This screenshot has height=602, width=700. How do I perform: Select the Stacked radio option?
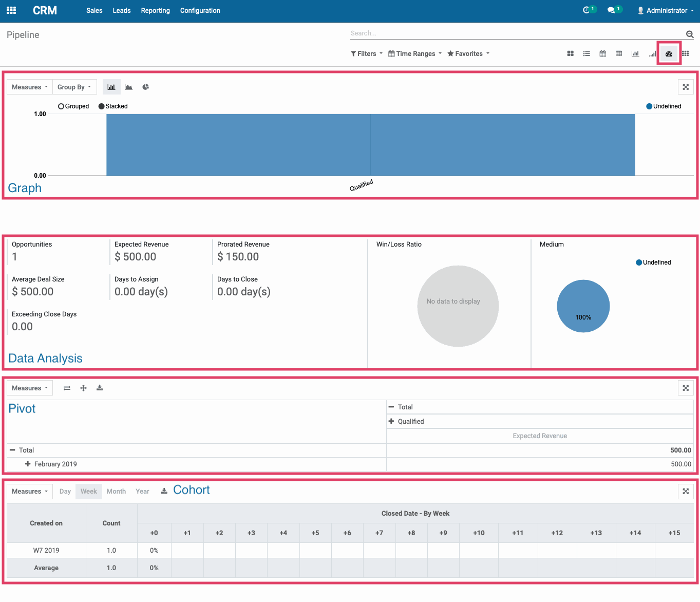113,106
